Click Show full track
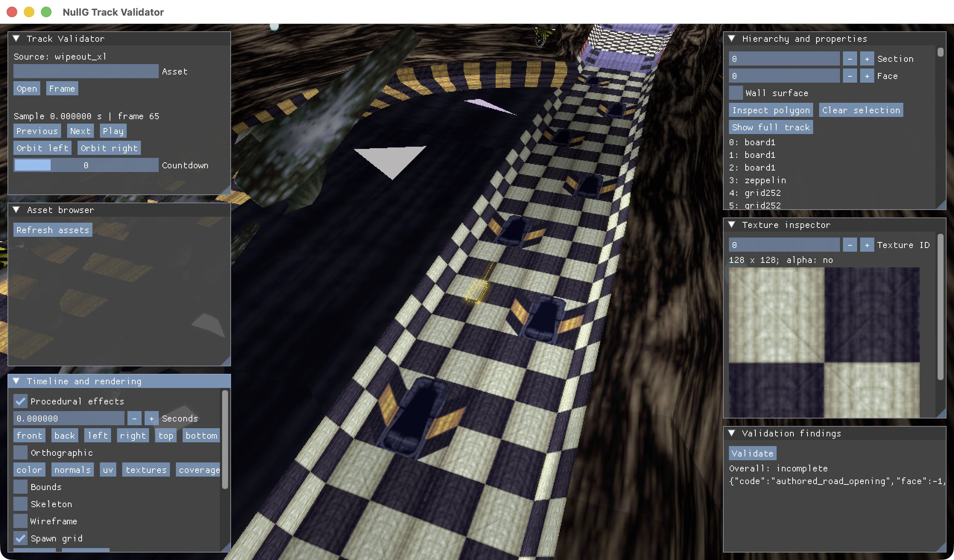This screenshot has width=954, height=560. pyautogui.click(x=771, y=127)
